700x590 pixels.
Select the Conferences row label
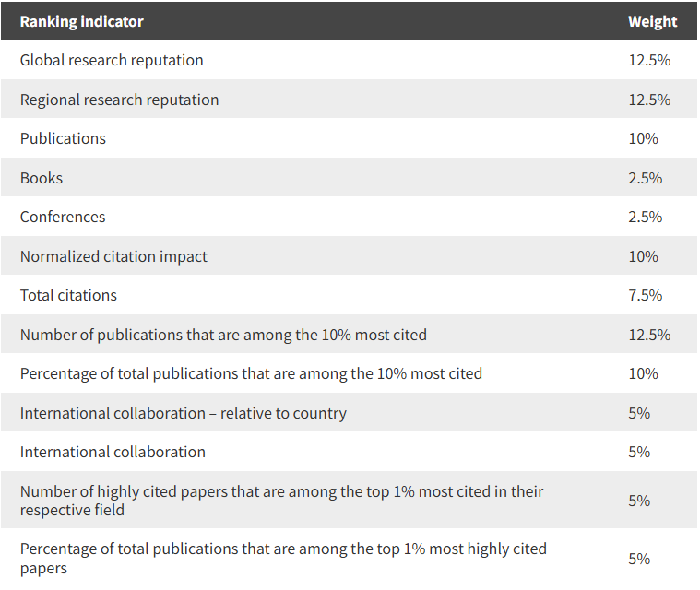(x=63, y=217)
